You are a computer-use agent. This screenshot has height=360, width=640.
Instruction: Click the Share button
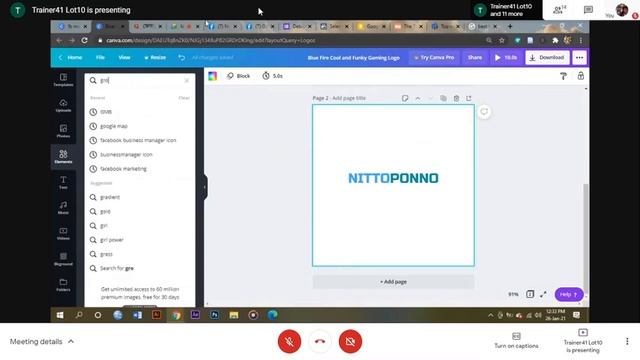[x=475, y=58]
